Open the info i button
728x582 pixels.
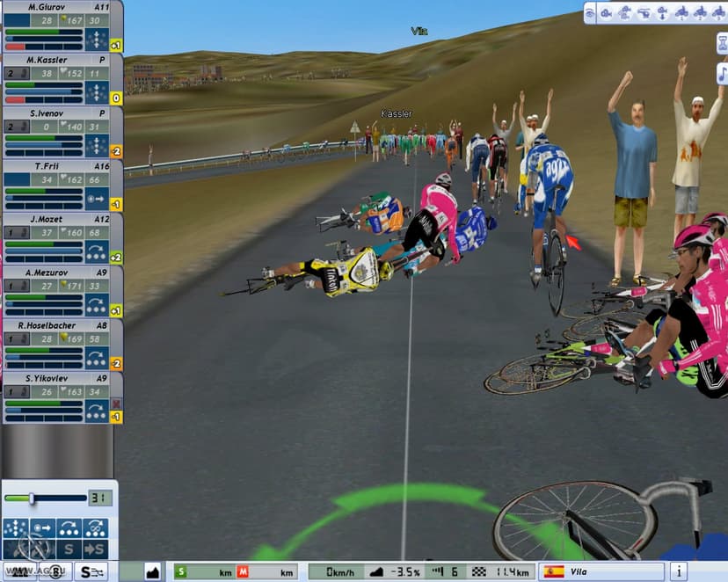point(678,571)
